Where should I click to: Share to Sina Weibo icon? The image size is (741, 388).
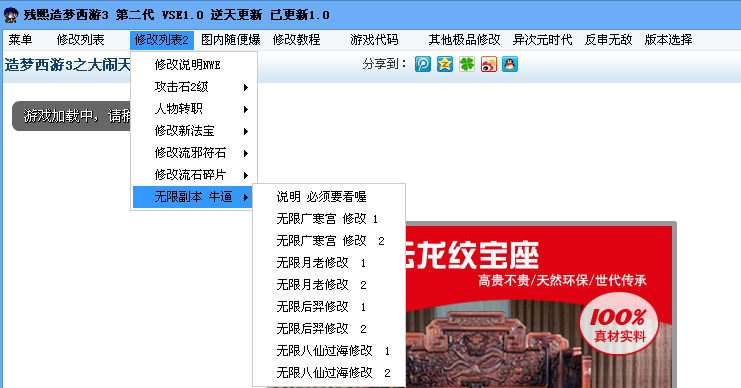click(x=489, y=64)
